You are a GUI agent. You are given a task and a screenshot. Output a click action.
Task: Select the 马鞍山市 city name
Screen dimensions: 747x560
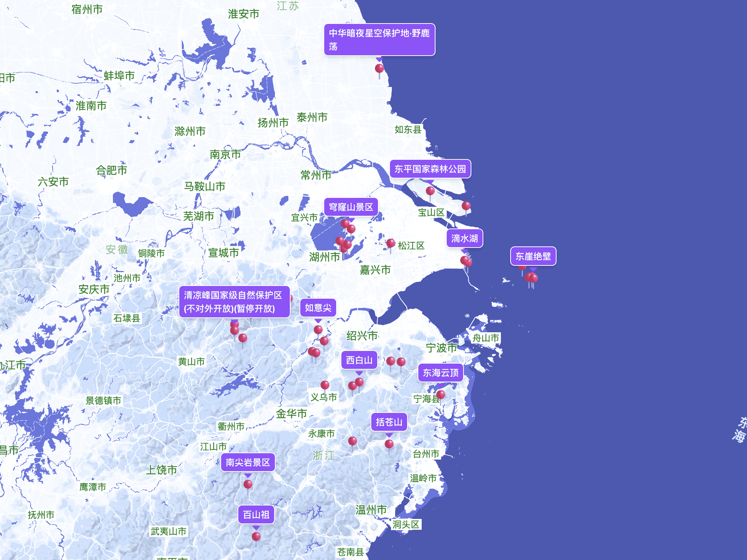[x=205, y=186]
